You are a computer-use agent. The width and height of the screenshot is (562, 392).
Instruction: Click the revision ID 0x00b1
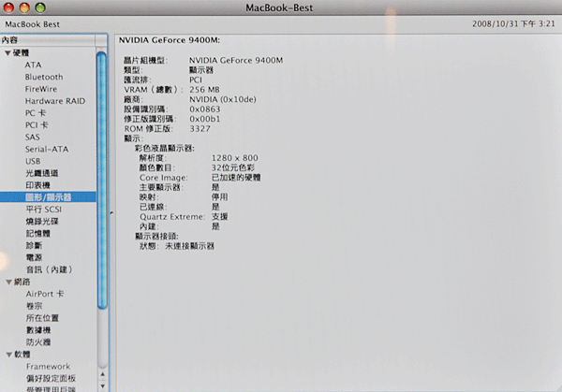pyautogui.click(x=204, y=119)
